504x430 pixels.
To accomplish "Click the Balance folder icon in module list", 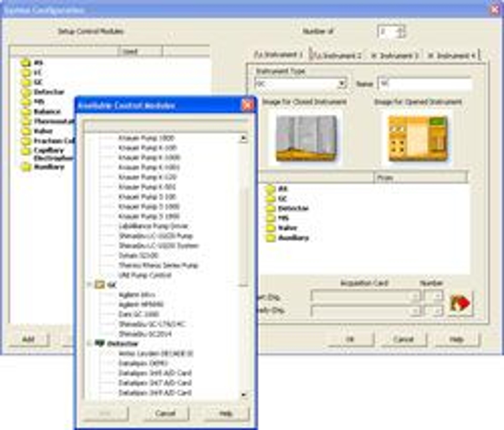I will click(26, 112).
